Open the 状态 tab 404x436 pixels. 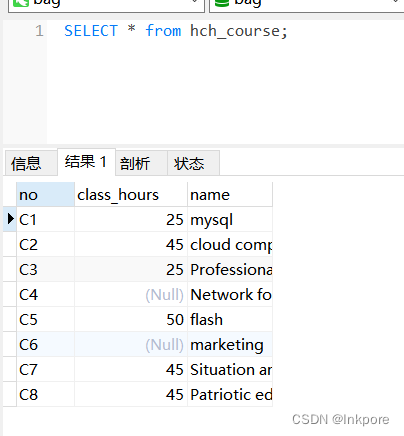[193, 163]
